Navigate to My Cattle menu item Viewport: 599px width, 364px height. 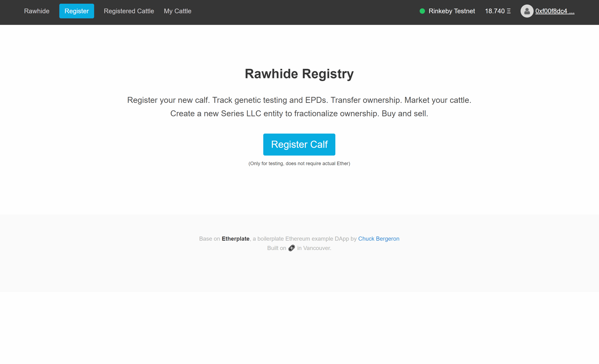178,11
